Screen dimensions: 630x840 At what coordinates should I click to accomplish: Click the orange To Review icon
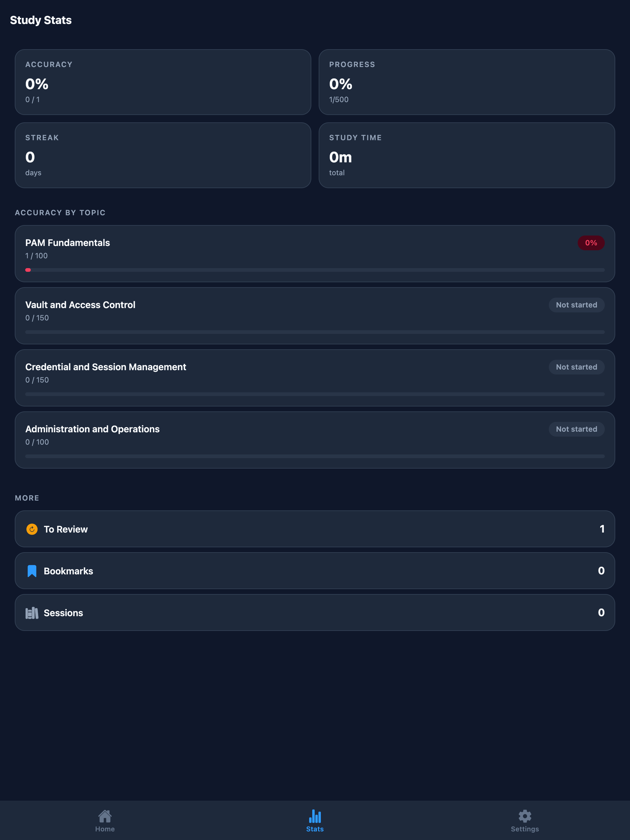pyautogui.click(x=32, y=529)
